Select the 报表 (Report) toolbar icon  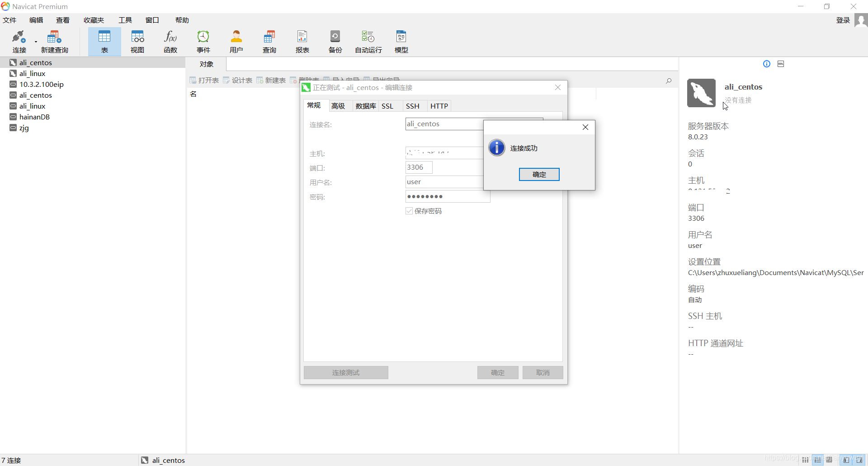pos(302,42)
